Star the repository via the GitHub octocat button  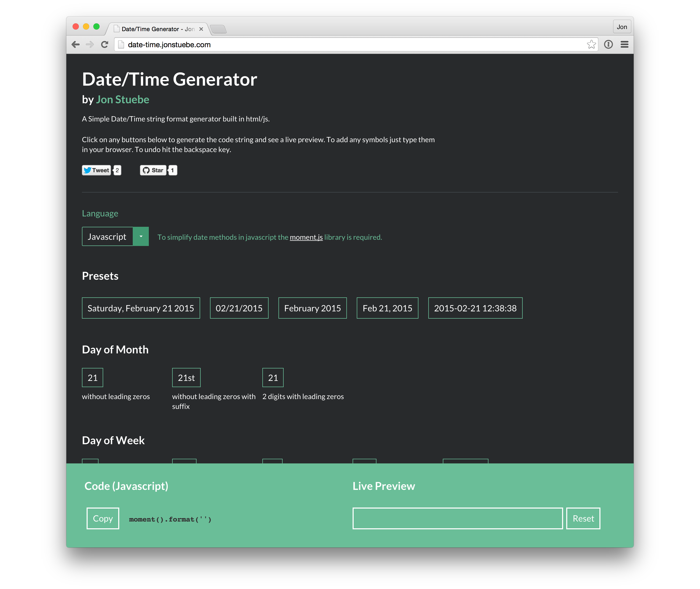[x=153, y=170]
